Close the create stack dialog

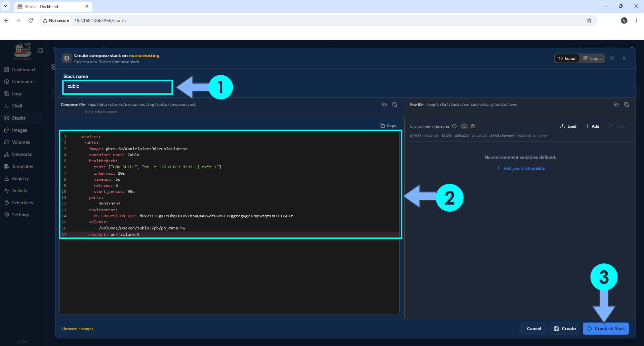coord(624,58)
